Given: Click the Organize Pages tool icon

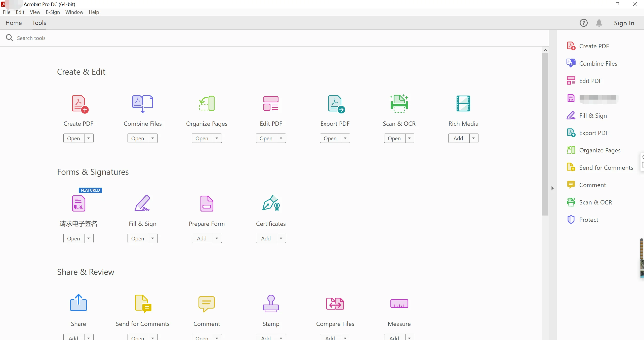Looking at the screenshot, I should [207, 103].
